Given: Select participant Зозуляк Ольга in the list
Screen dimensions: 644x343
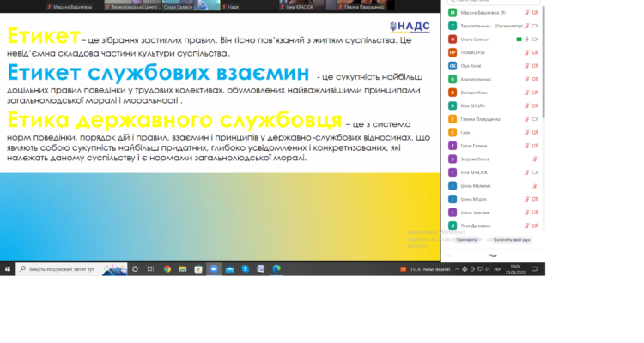Looking at the screenshot, I should point(493,159).
